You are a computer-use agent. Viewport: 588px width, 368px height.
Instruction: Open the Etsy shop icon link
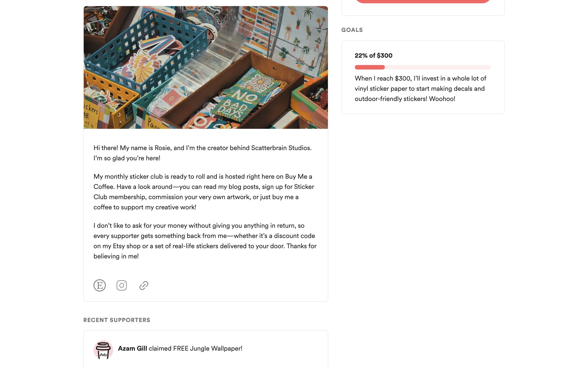(100, 286)
